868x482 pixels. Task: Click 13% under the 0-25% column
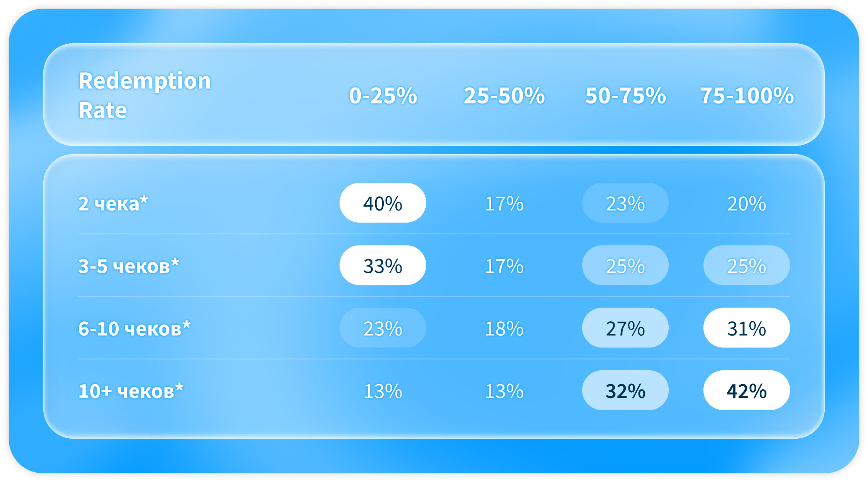pyautogui.click(x=383, y=391)
